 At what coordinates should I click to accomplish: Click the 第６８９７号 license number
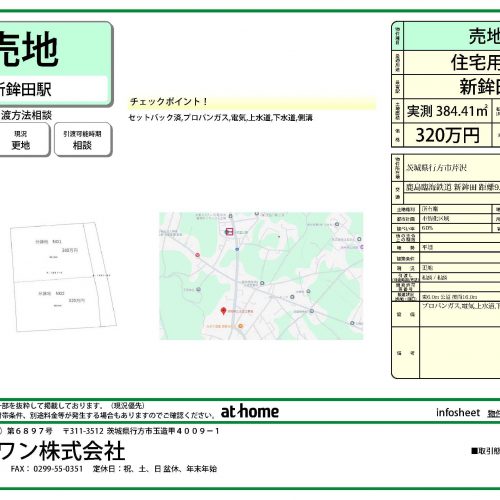pyautogui.click(x=29, y=431)
